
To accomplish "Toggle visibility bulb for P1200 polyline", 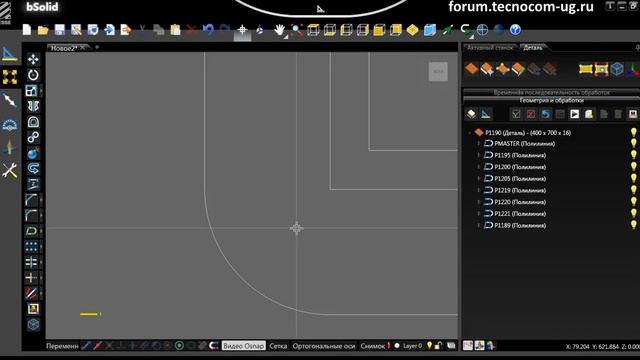I will tap(633, 167).
